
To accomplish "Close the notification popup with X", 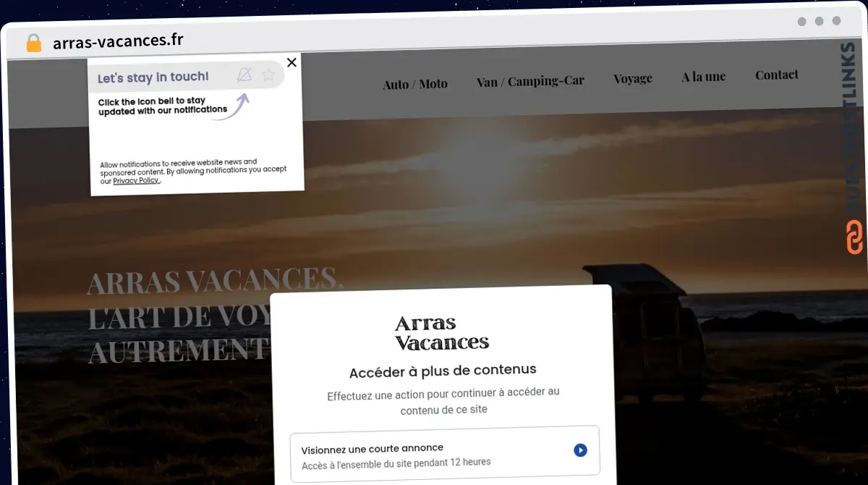I will click(x=292, y=62).
